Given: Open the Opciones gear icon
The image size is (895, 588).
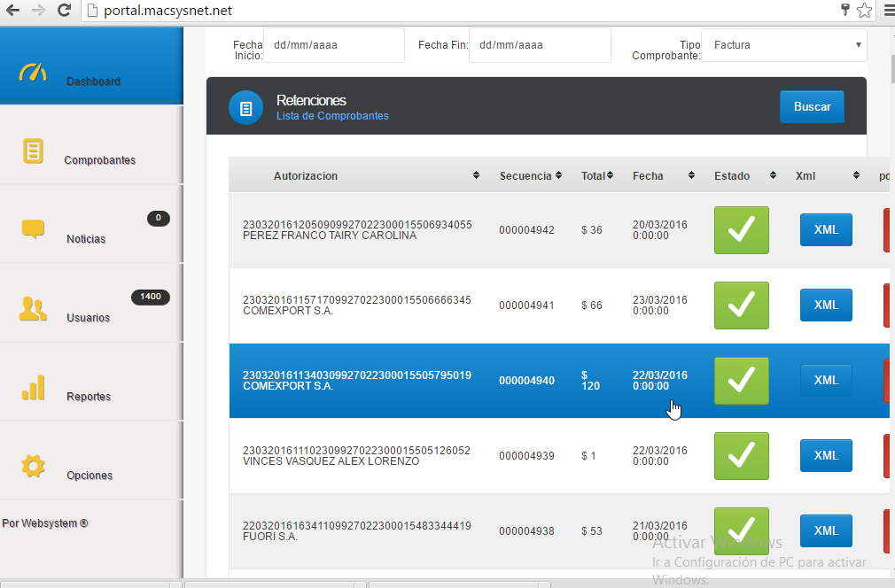Looking at the screenshot, I should point(33,466).
